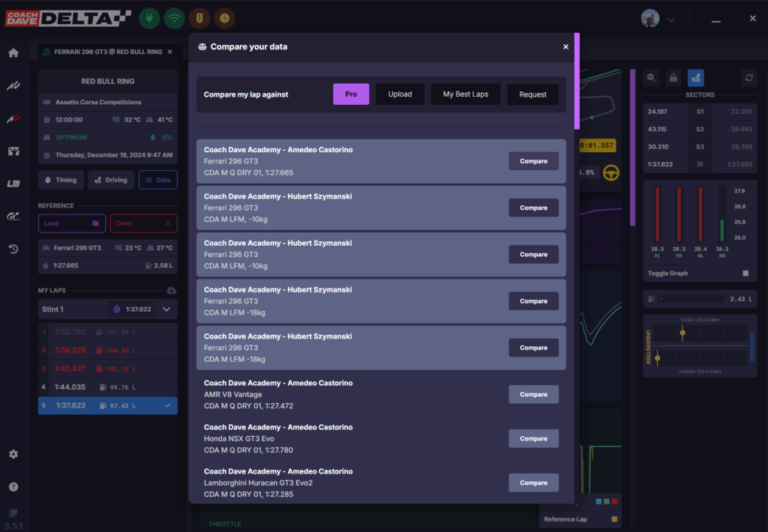Expand the Stint 1 dropdown
This screenshot has width=768, height=532.
(x=166, y=309)
